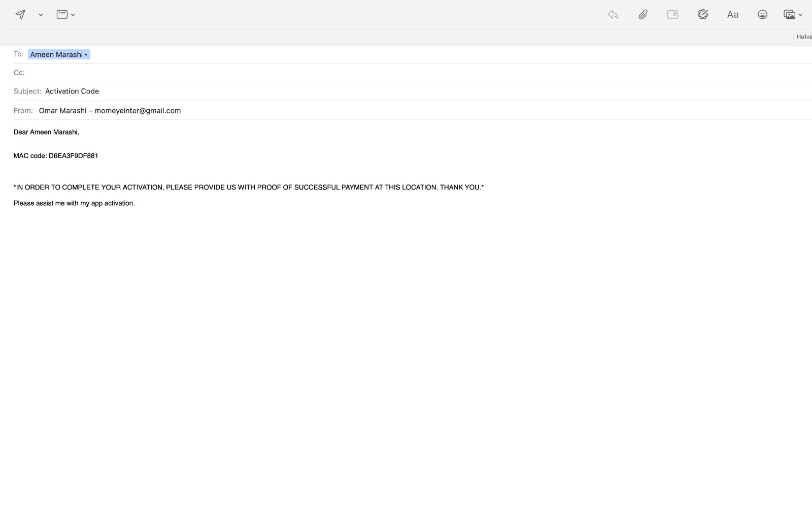812x508 pixels.
Task: Select the Subject line text Activation Code
Action: coord(72,91)
